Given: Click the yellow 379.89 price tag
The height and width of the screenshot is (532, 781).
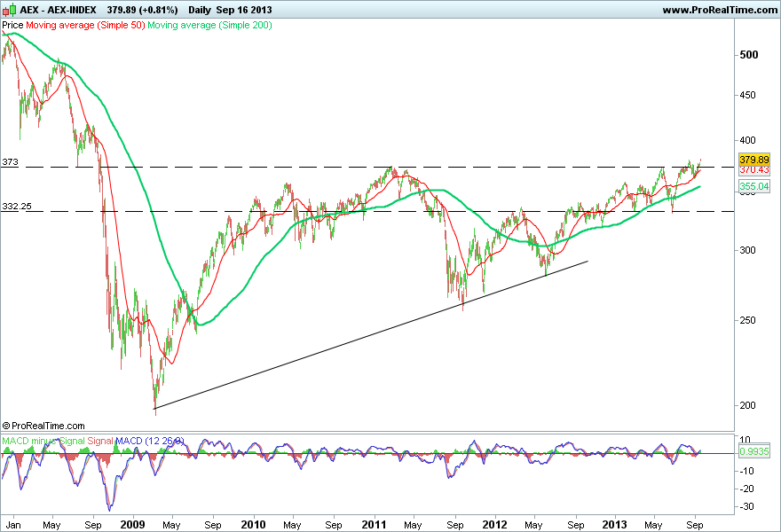Looking at the screenshot, I should pos(754,160).
